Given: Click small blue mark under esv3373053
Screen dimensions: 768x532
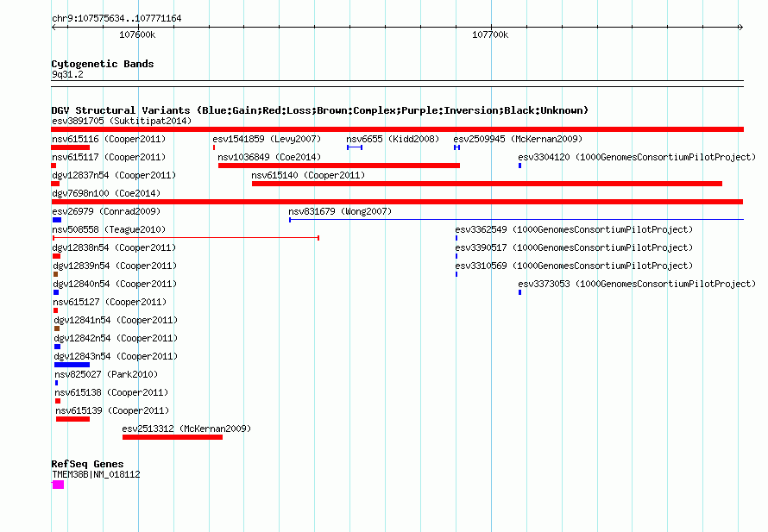Looking at the screenshot, I should tap(519, 292).
